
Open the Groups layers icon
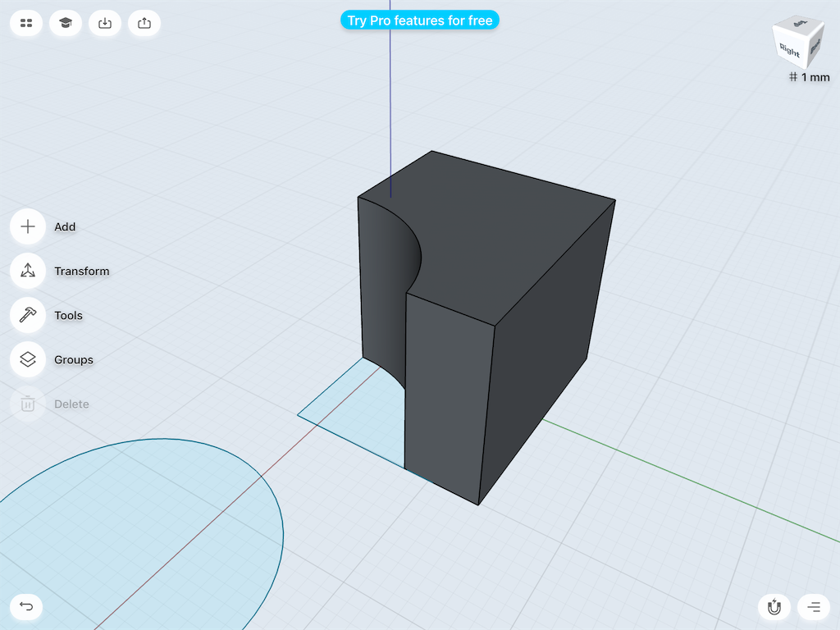click(x=28, y=359)
